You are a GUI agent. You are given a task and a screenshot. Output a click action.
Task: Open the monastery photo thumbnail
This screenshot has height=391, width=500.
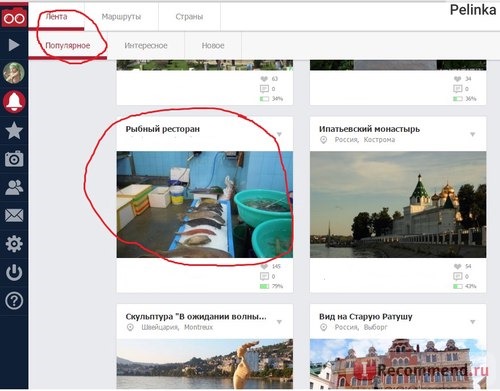click(398, 205)
